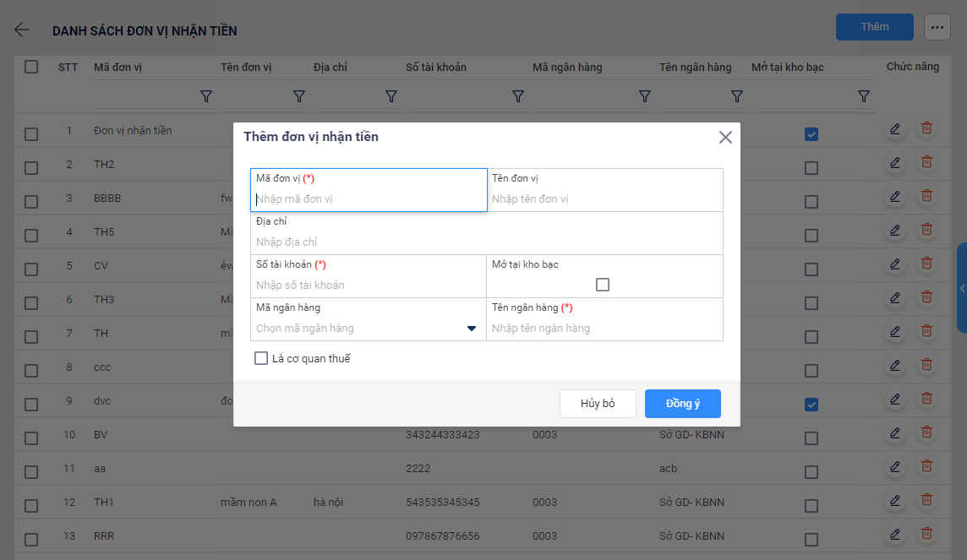
Task: Click filter icon for Mã ngân hàng column
Action: (644, 97)
